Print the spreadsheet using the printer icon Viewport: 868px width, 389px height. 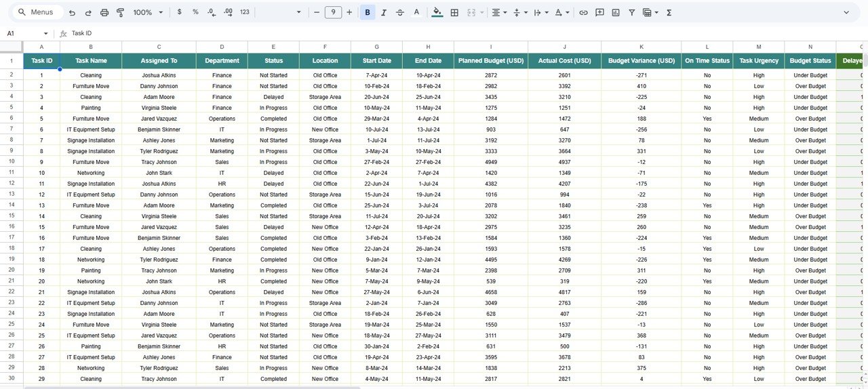[104, 12]
